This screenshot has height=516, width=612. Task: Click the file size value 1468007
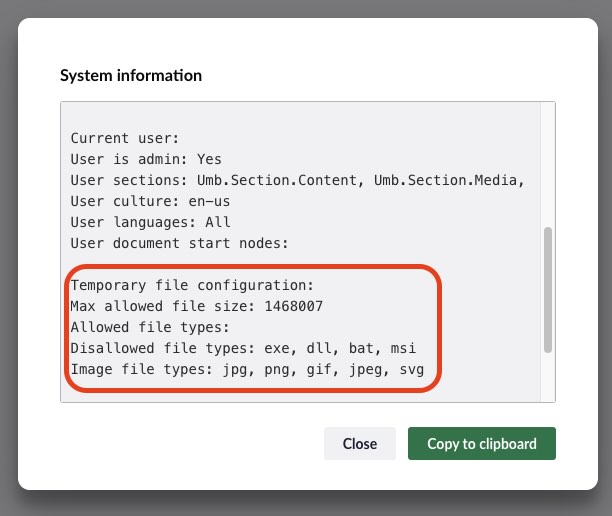click(x=289, y=306)
